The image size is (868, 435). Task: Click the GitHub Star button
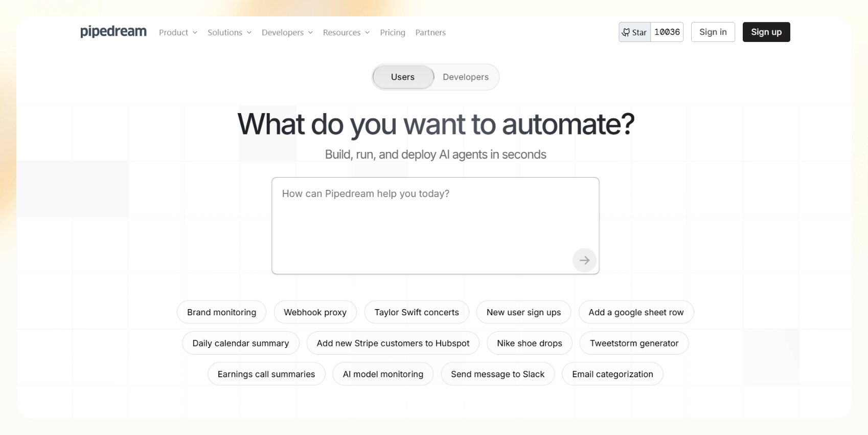[634, 32]
